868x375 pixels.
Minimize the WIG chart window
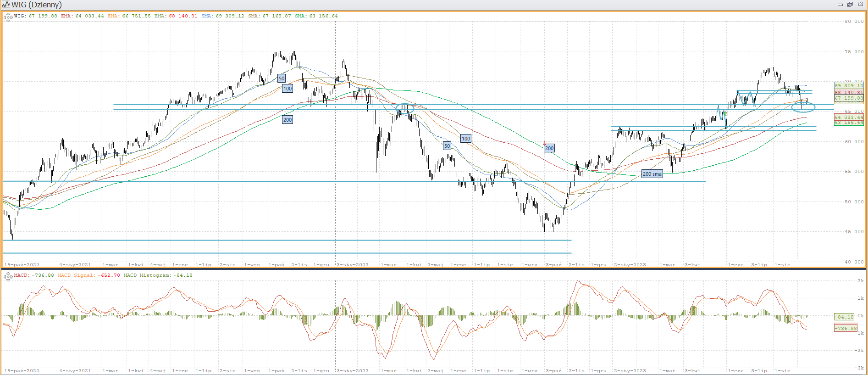840,5
